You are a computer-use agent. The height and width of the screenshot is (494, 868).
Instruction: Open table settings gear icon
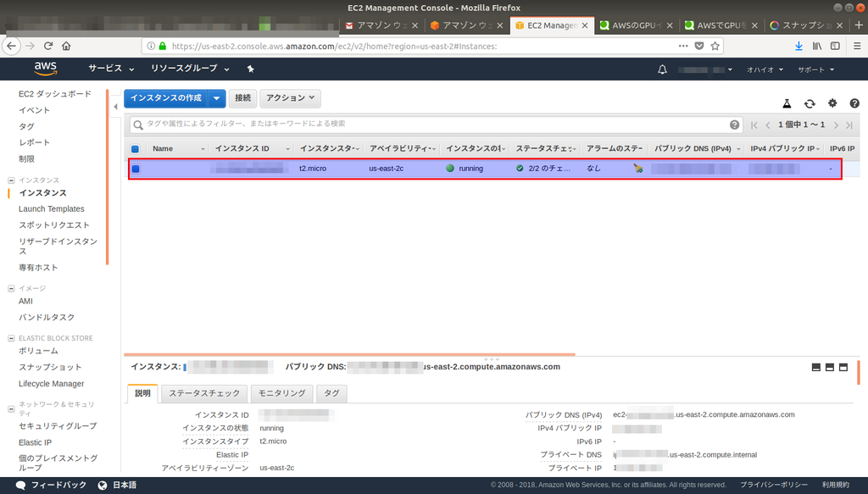click(832, 103)
